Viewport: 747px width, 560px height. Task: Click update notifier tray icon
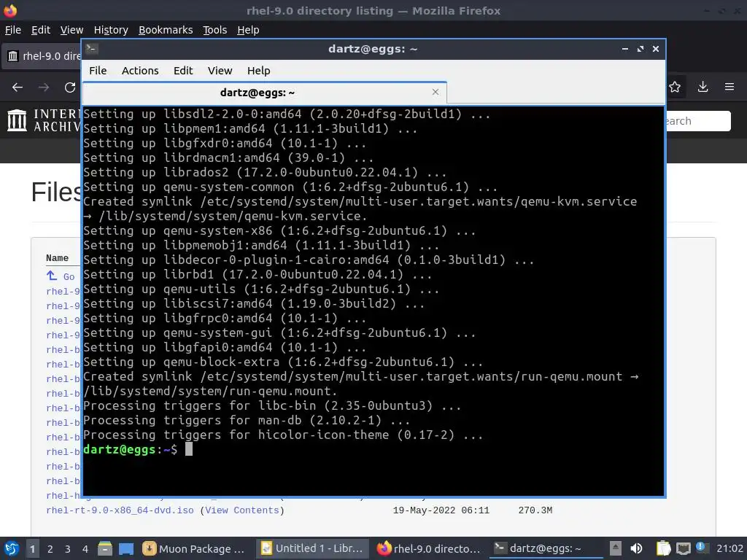point(700,547)
